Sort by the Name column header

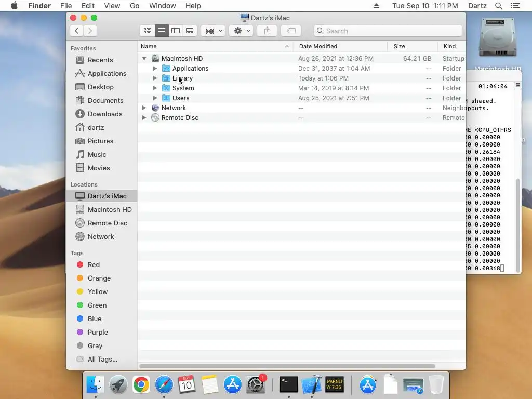click(216, 46)
